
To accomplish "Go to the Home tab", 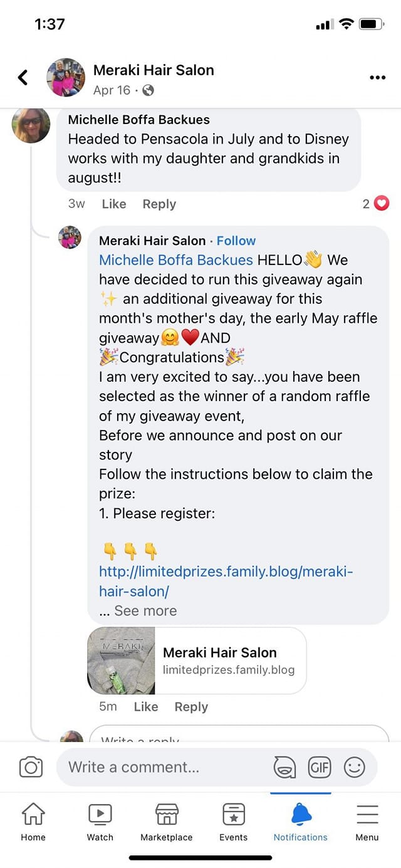I will click(x=33, y=822).
